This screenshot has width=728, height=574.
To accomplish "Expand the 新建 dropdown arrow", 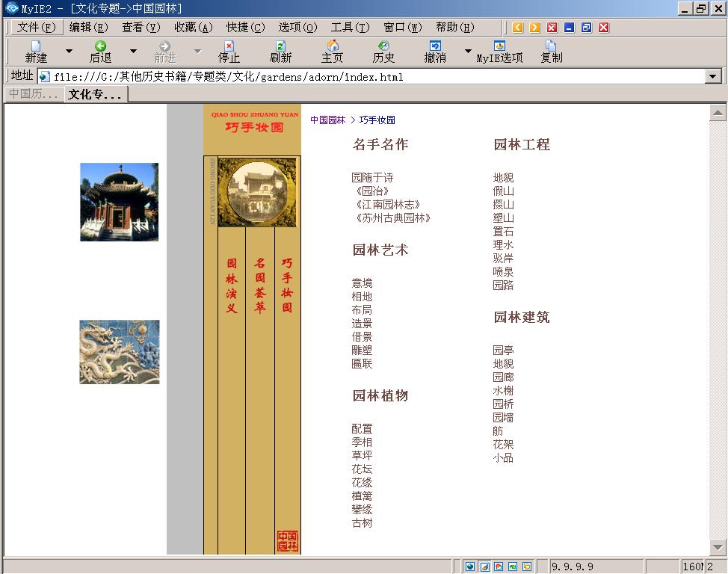I will (x=69, y=52).
